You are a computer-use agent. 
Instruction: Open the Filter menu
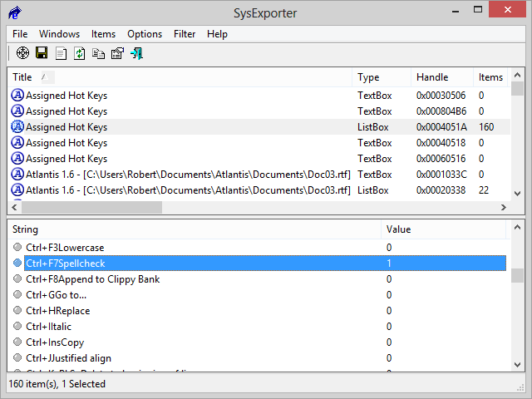(185, 34)
